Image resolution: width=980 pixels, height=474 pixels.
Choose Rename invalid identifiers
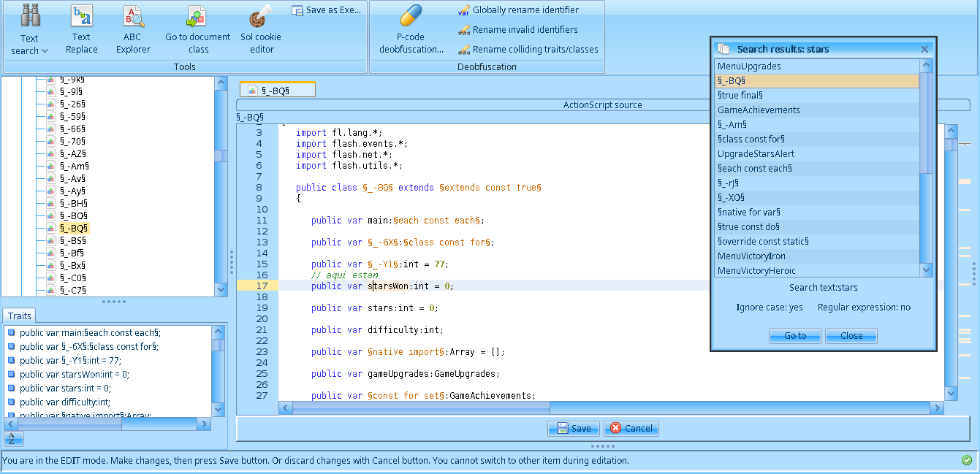(525, 30)
